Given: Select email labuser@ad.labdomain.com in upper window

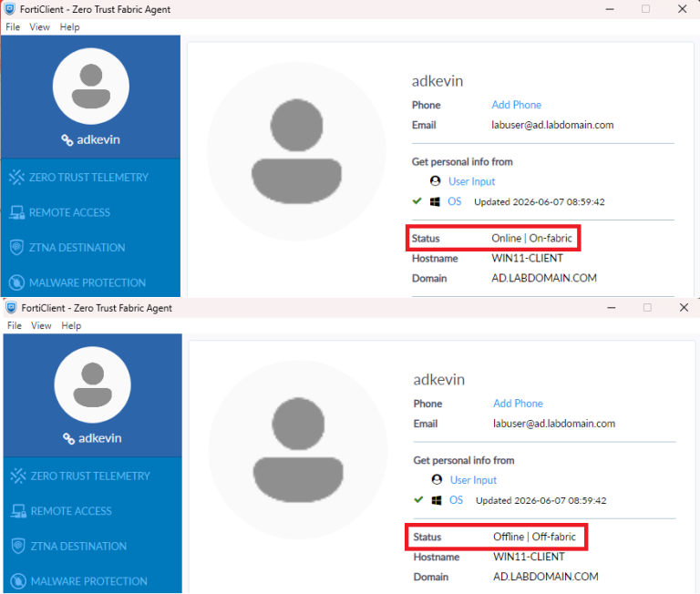Looking at the screenshot, I should (x=552, y=125).
